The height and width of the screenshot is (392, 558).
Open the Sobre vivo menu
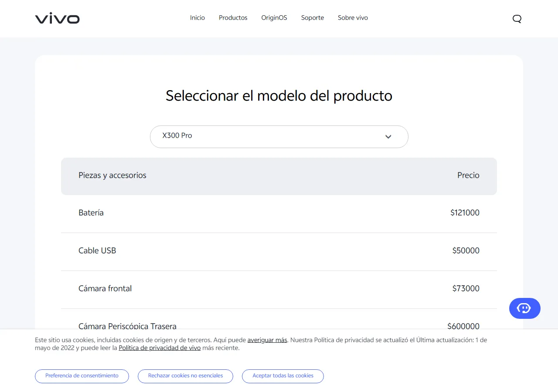pyautogui.click(x=353, y=18)
